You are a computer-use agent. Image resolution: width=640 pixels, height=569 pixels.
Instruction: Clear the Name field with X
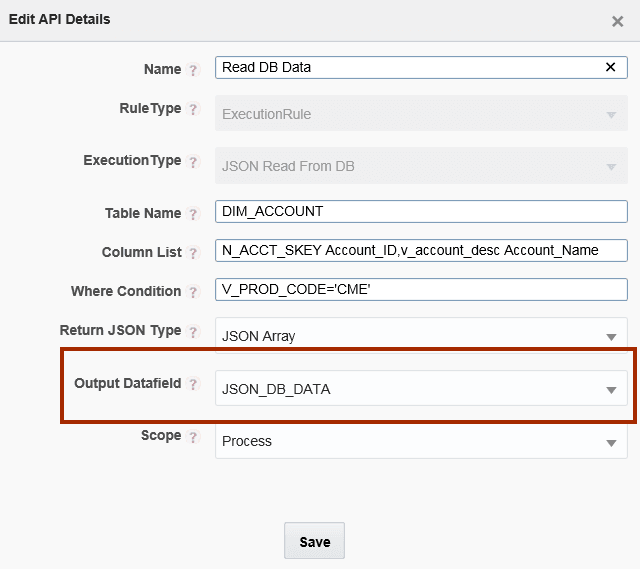[x=610, y=67]
